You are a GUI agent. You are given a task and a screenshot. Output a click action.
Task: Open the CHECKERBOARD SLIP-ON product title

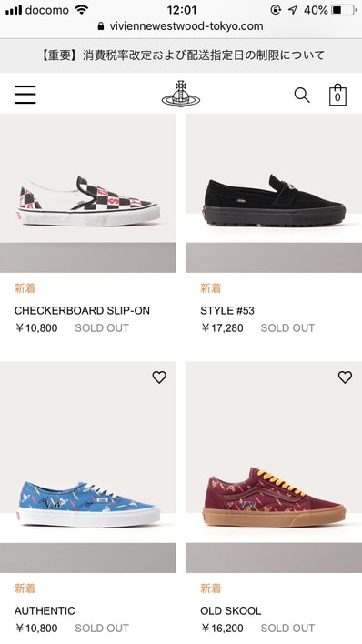(x=82, y=310)
